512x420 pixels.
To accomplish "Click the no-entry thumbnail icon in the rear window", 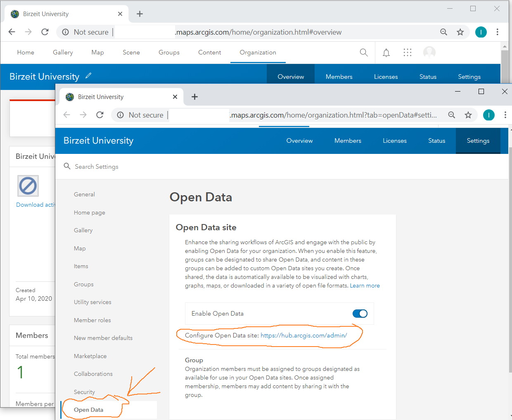I will pos(28,186).
